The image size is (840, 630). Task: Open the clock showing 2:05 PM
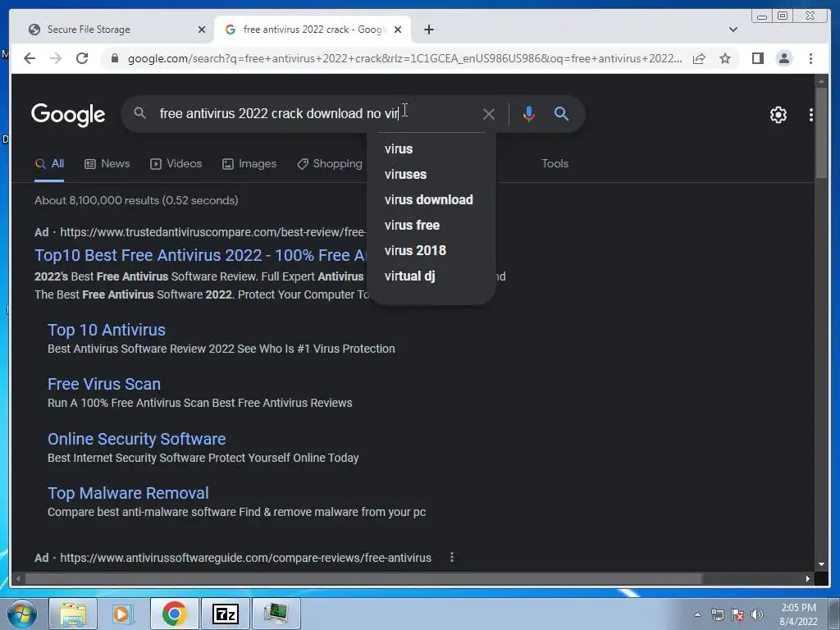click(x=798, y=614)
